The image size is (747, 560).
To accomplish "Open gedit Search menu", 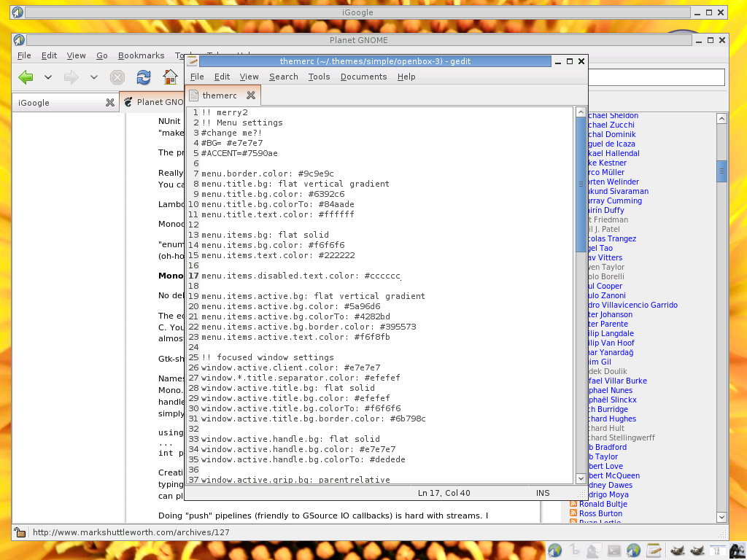I will tap(284, 77).
